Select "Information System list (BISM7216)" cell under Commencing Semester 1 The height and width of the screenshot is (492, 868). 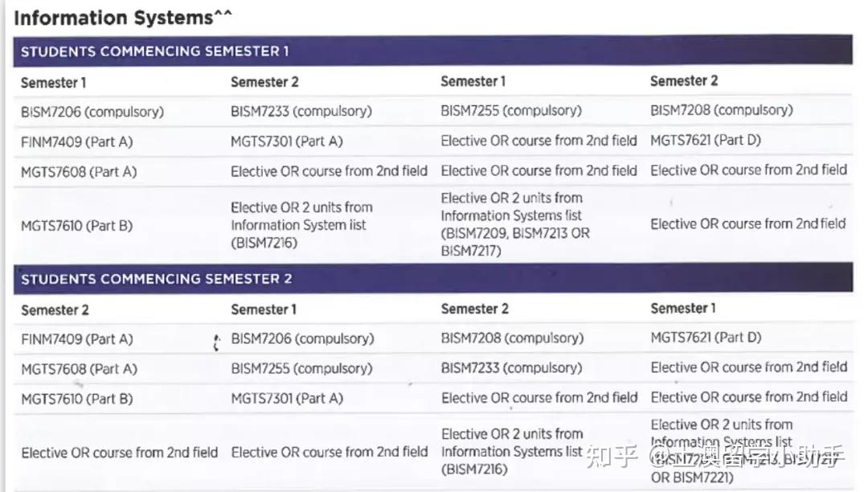tap(301, 225)
